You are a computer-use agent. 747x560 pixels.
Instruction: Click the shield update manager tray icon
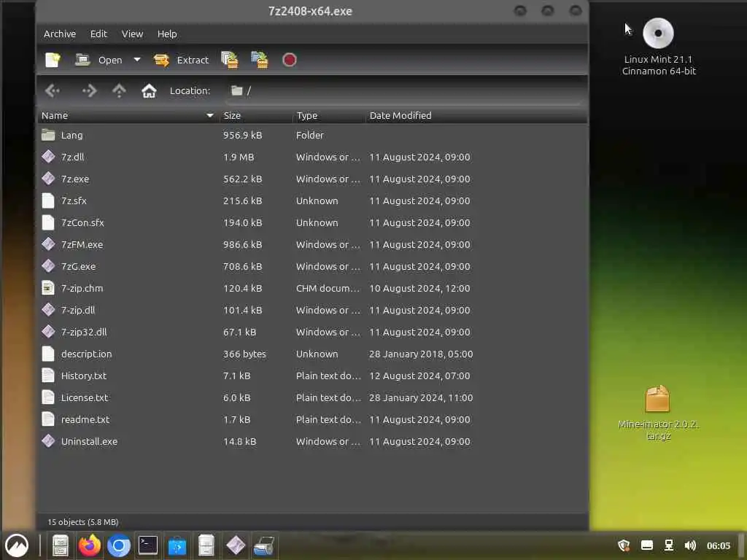click(624, 545)
